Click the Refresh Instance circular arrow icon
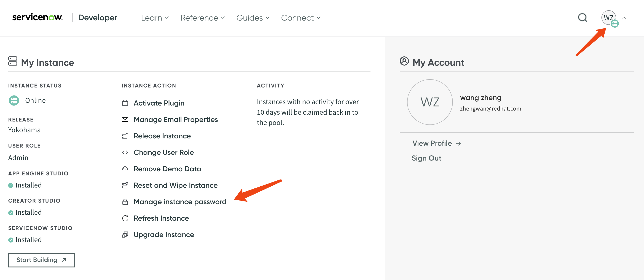This screenshot has height=280, width=644. click(x=125, y=218)
